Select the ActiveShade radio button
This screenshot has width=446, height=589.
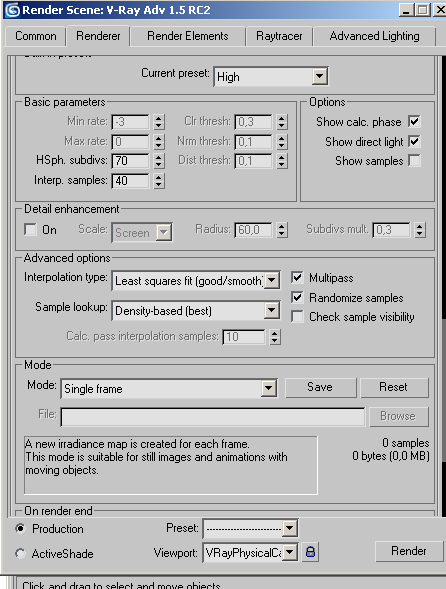(x=20, y=553)
